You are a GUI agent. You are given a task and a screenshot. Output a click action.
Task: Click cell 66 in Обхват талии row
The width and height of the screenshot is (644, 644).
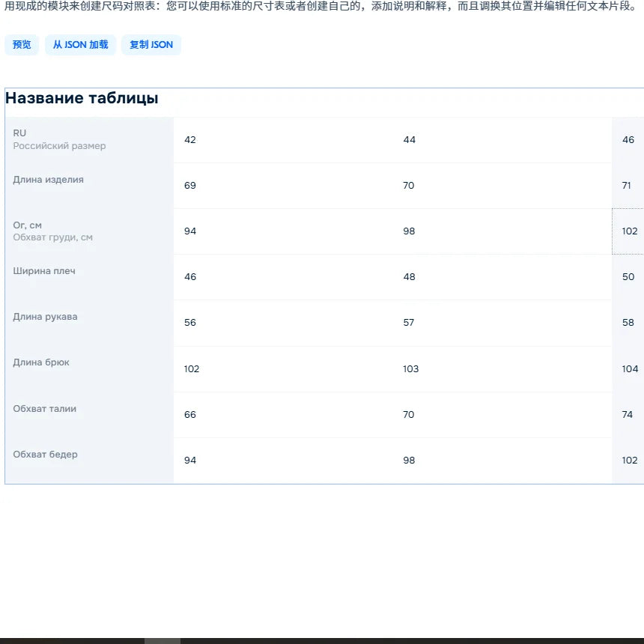[x=283, y=415]
